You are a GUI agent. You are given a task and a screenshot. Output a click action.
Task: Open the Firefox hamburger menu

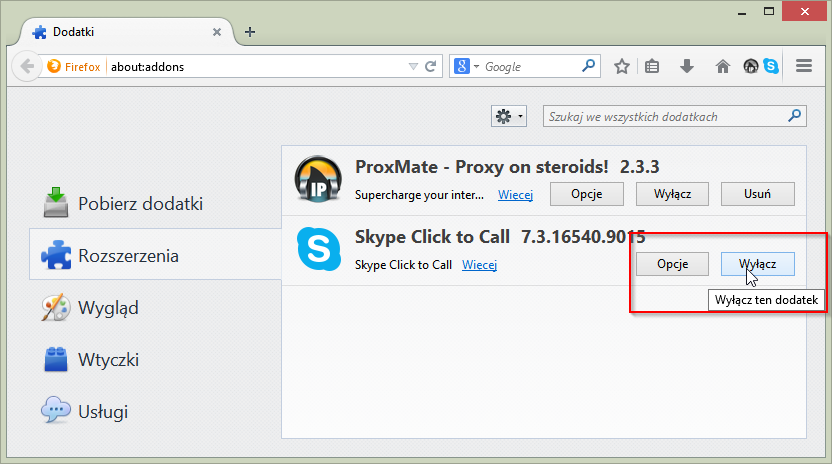pyautogui.click(x=803, y=67)
